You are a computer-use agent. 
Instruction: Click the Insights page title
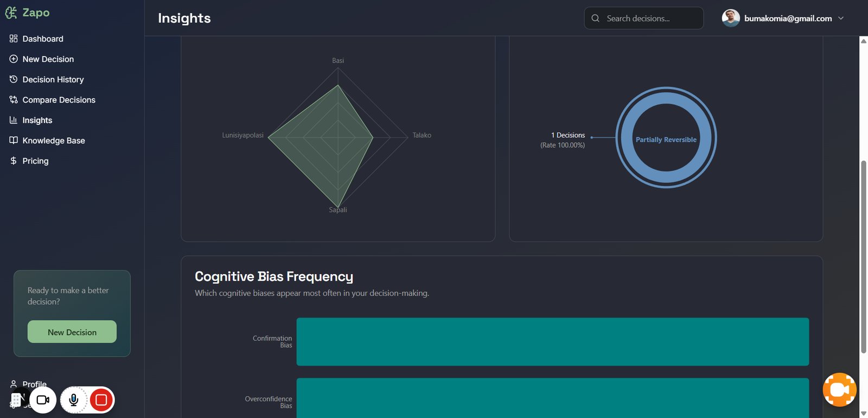coord(184,18)
